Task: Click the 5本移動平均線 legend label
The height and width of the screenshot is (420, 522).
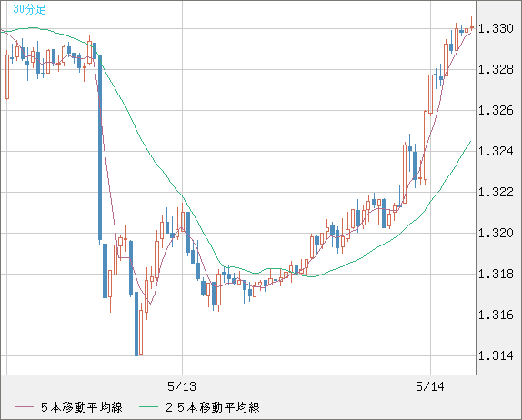Action: [82, 407]
